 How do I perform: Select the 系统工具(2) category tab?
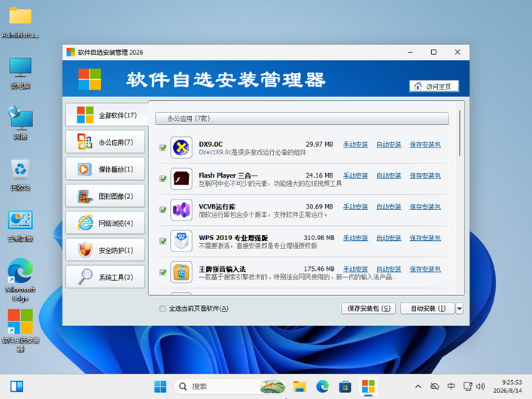click(x=105, y=277)
